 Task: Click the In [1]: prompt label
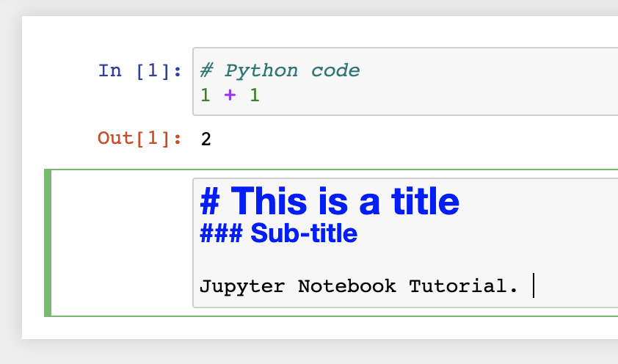click(x=139, y=71)
